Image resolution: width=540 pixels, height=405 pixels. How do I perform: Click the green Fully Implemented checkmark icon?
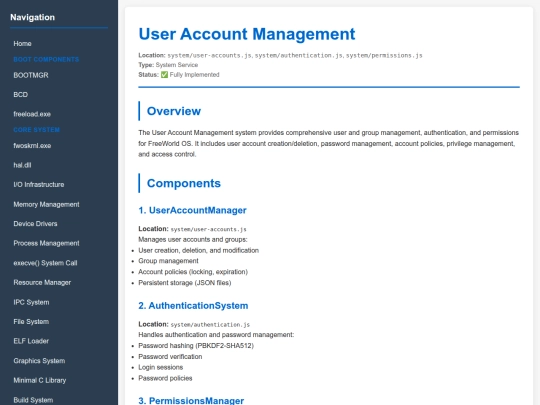click(x=164, y=75)
